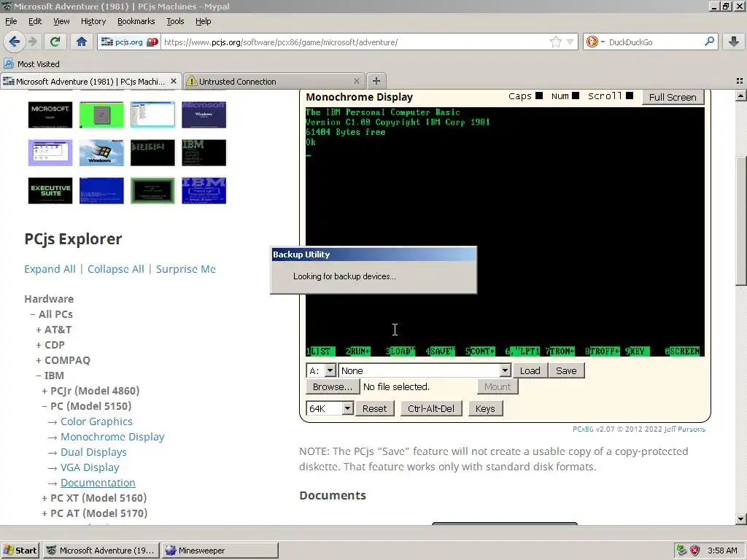Switch to the Untrusted Connection tab
This screenshot has height=560, width=747.
coord(274,82)
